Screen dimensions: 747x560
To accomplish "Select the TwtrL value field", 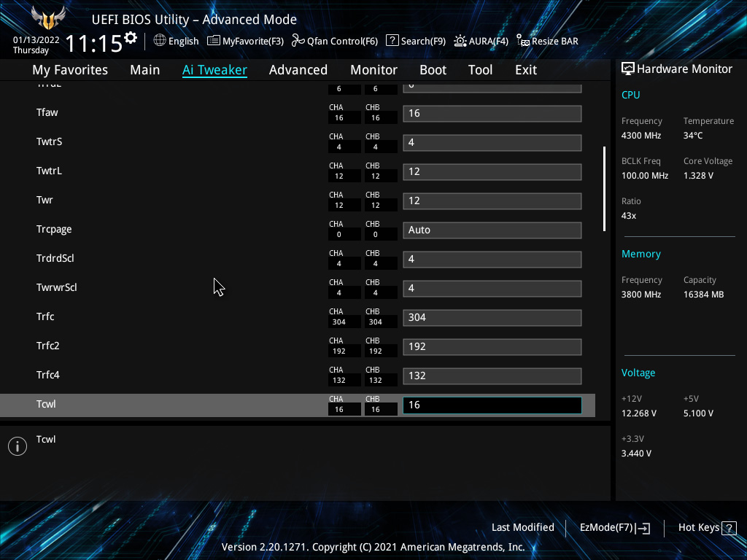I will tap(492, 171).
